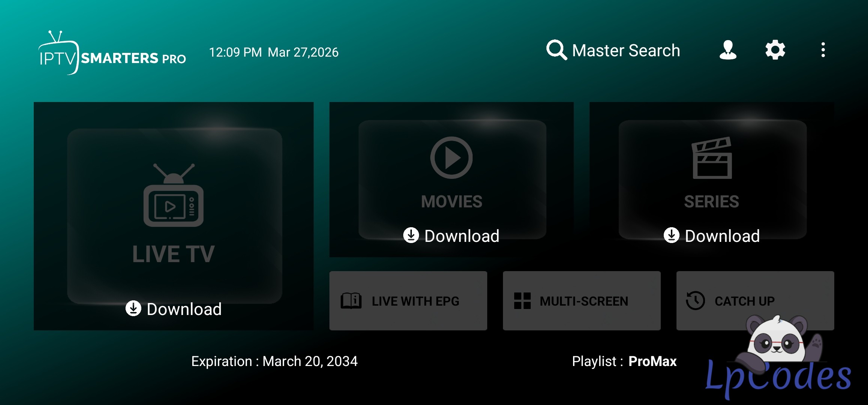Open the Multi-Screen tile
This screenshot has height=405, width=868.
tap(581, 301)
